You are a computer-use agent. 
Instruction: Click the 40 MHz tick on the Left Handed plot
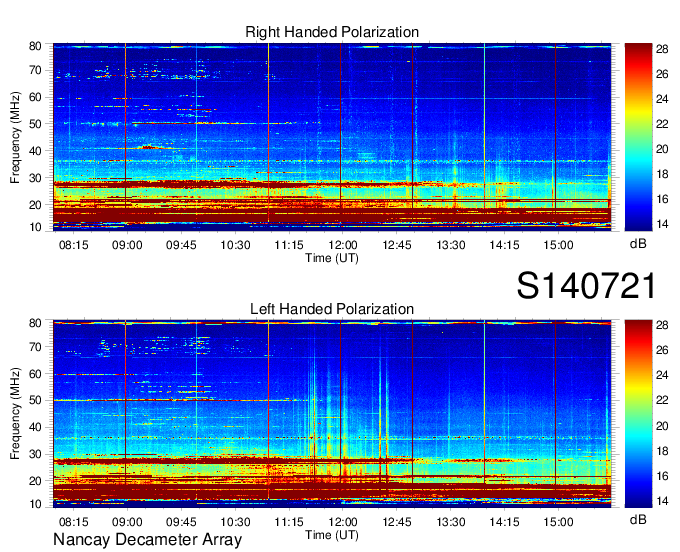35,428
